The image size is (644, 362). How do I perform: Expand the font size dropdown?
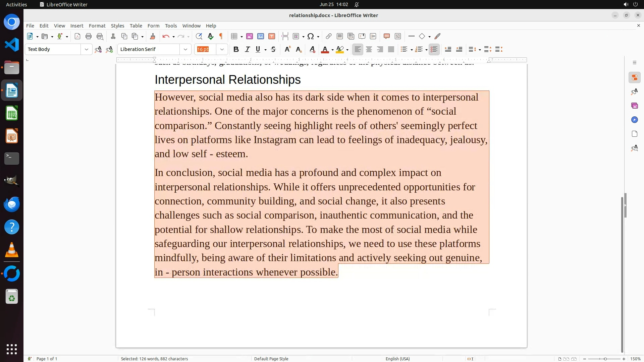(222, 49)
